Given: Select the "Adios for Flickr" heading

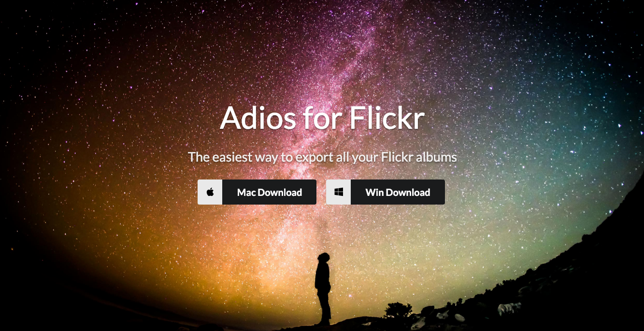Looking at the screenshot, I should tap(322, 117).
